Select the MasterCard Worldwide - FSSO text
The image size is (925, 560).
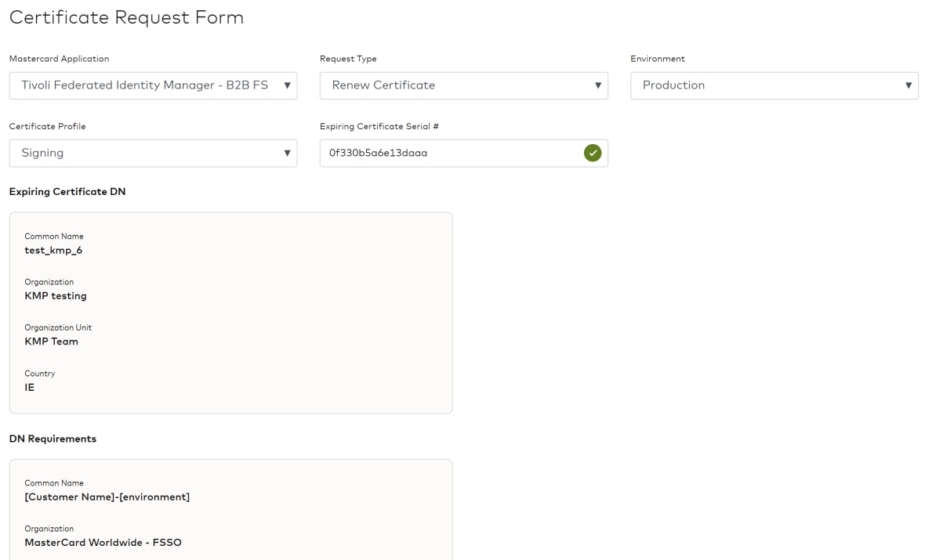coord(103,543)
